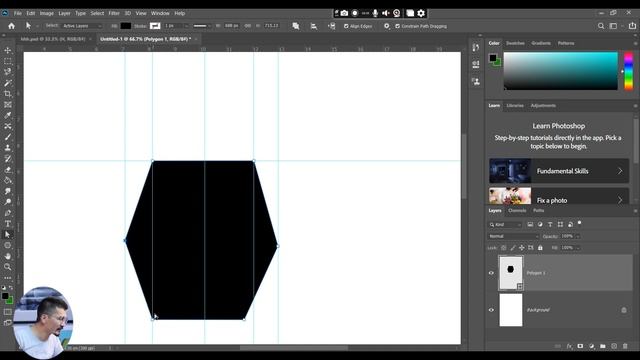This screenshot has width=640, height=360.
Task: Switch to the Channels tab
Action: point(517,211)
